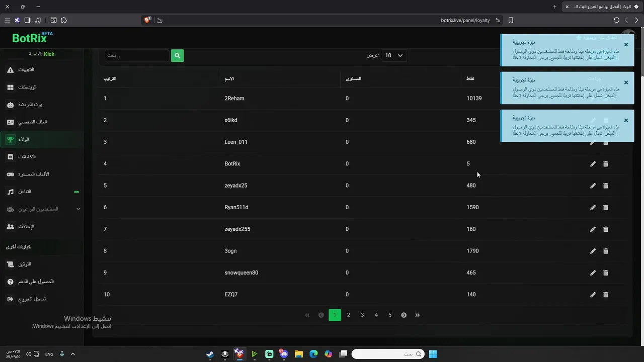
Task: Close the topmost ميزة تجريبية notification
Action: 626,45
